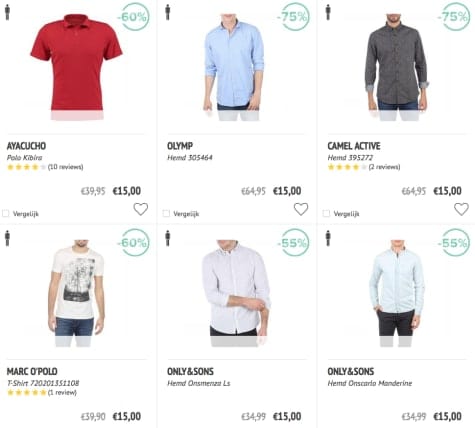Favorite the Camel Active shirt with the heart
Image resolution: width=475 pixels, height=428 pixels.
(x=461, y=209)
